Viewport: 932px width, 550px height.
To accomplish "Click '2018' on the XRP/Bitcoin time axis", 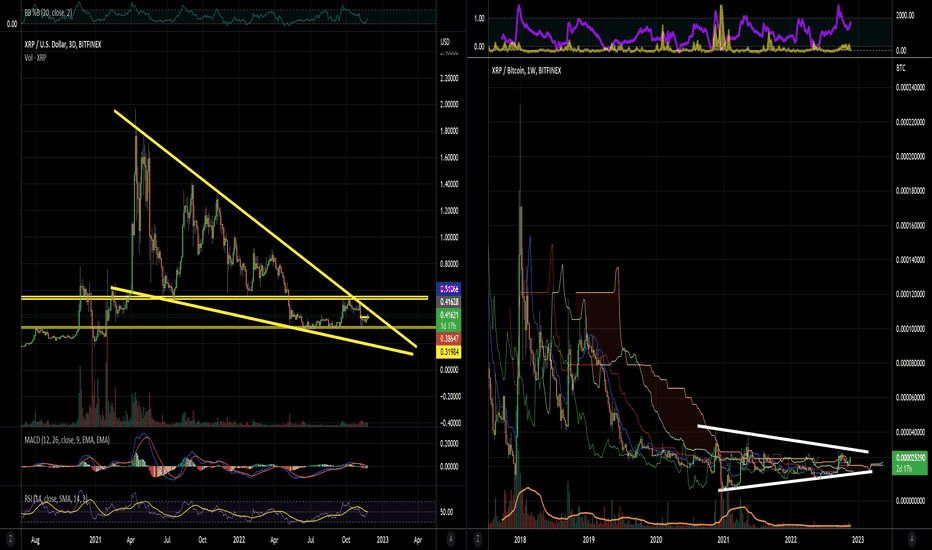I will click(520, 540).
